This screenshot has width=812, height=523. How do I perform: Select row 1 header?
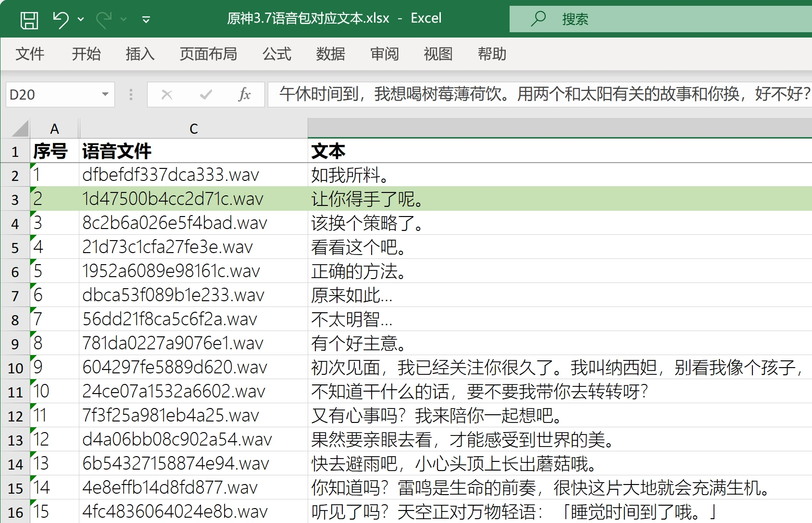click(15, 151)
